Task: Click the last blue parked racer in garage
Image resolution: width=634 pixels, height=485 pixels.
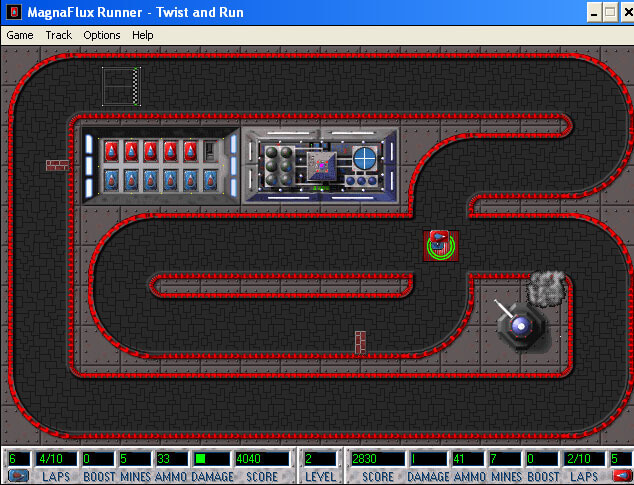Action: click(210, 180)
